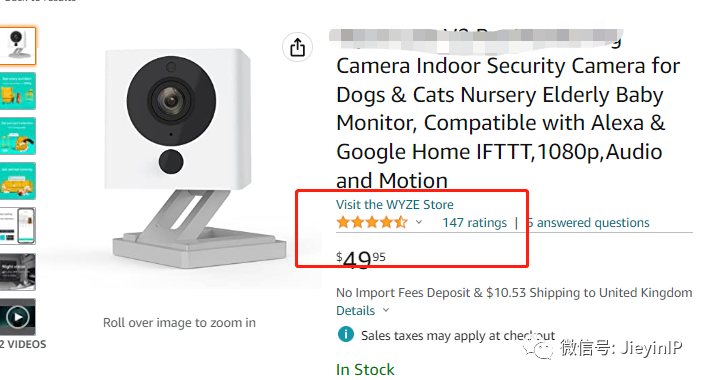Open the 147 ratings link
705x380 pixels.
[x=474, y=223]
